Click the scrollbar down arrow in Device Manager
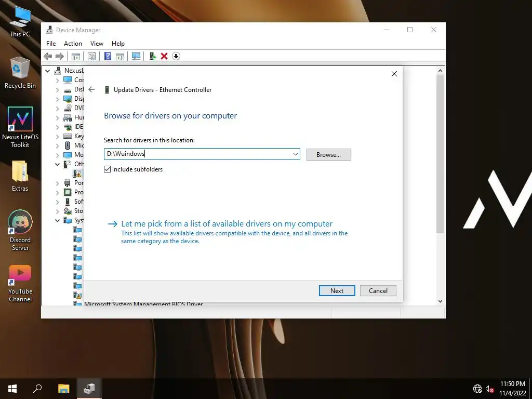The height and width of the screenshot is (399, 532). tap(440, 301)
